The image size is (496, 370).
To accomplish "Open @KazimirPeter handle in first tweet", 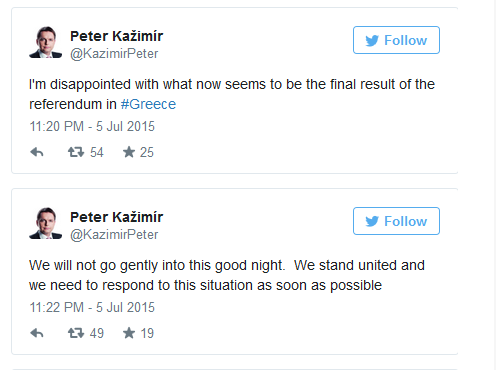I will click(x=114, y=54).
